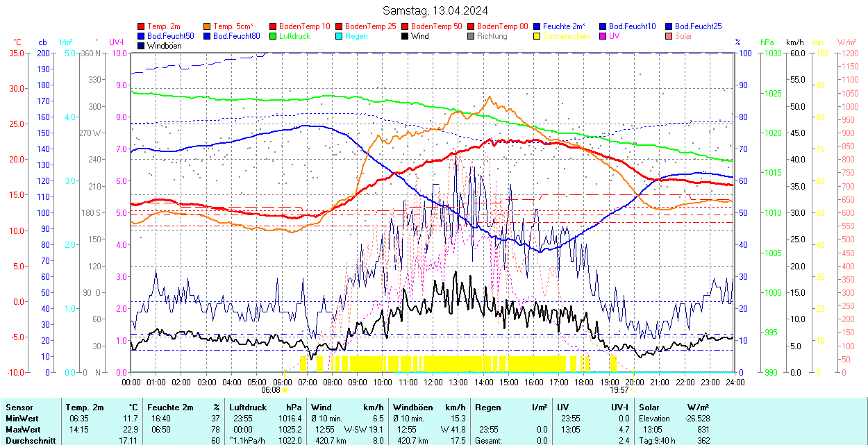Viewport: 868px width, 445px height.
Task: Select the Feuchte 2m* legend label
Action: pyautogui.click(x=564, y=26)
